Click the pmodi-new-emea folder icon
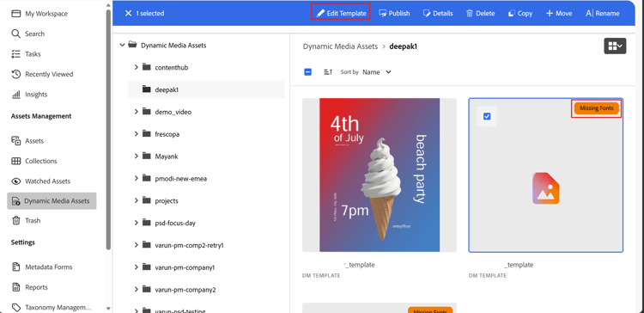 tap(147, 178)
